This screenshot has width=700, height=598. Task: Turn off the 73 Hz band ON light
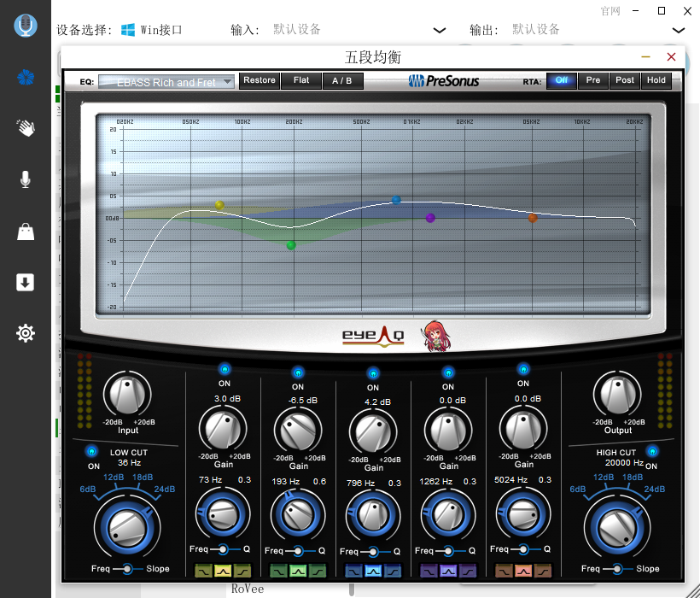coord(225,369)
